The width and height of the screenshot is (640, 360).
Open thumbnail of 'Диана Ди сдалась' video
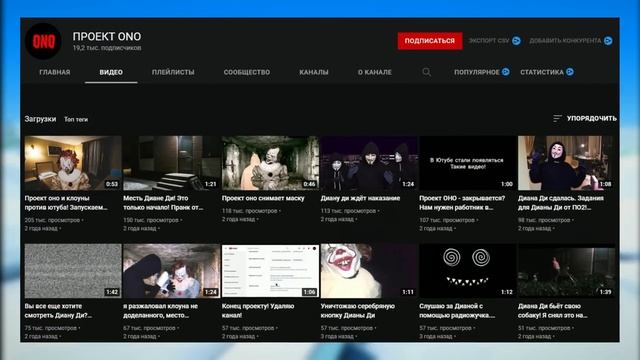pyautogui.click(x=567, y=163)
